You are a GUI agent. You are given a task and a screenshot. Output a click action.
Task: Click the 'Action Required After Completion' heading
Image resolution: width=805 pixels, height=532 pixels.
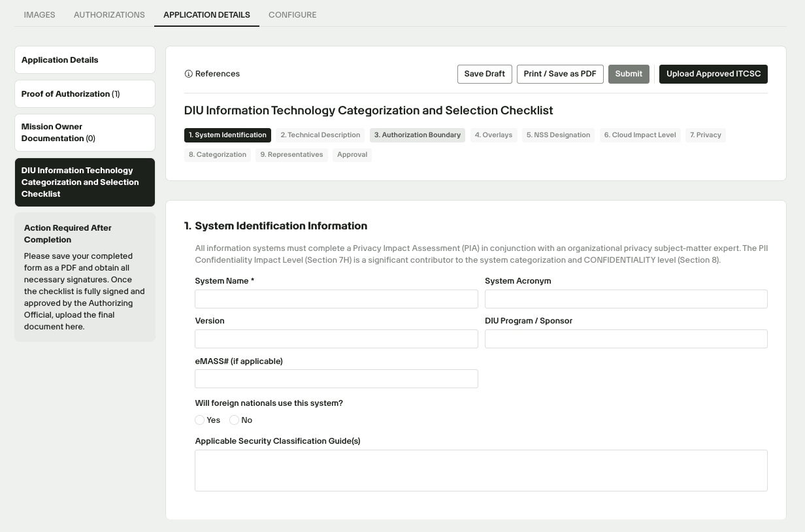68,233
